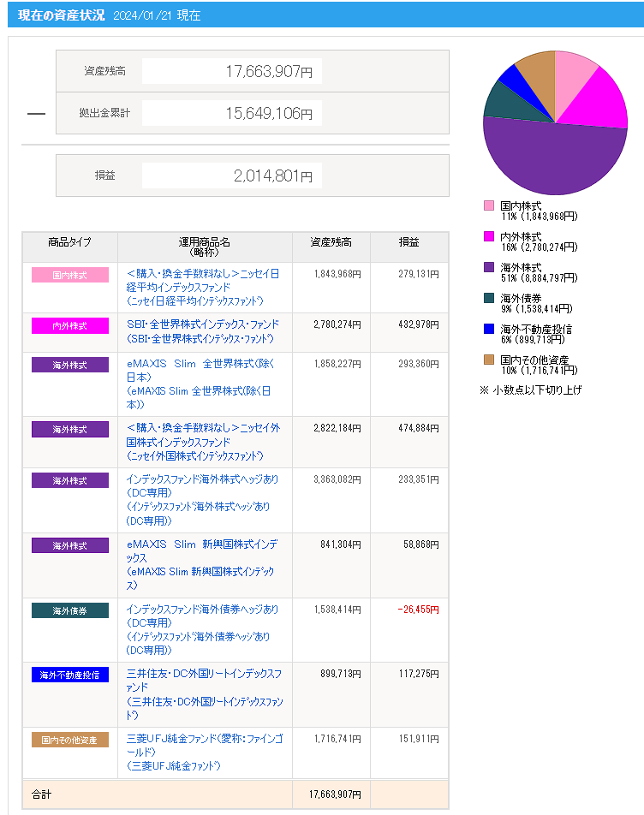Click the teal 海外債券 legend swatch
The width and height of the screenshot is (644, 815).
(x=489, y=298)
